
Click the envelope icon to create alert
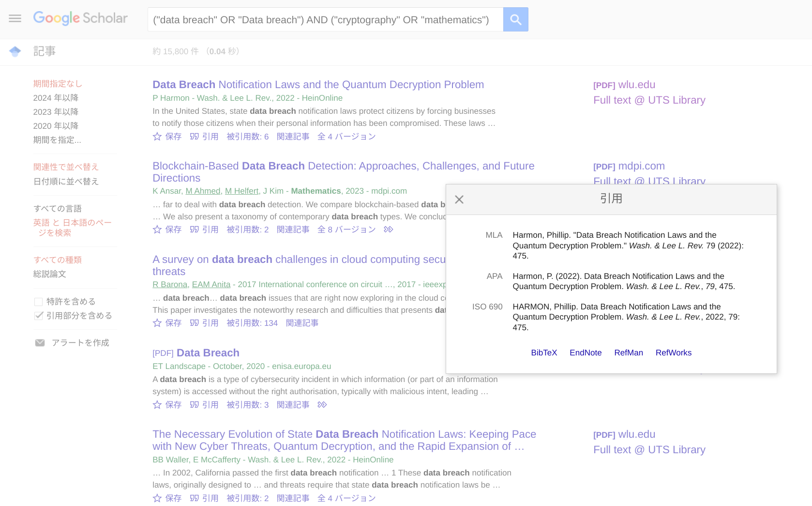tap(40, 343)
